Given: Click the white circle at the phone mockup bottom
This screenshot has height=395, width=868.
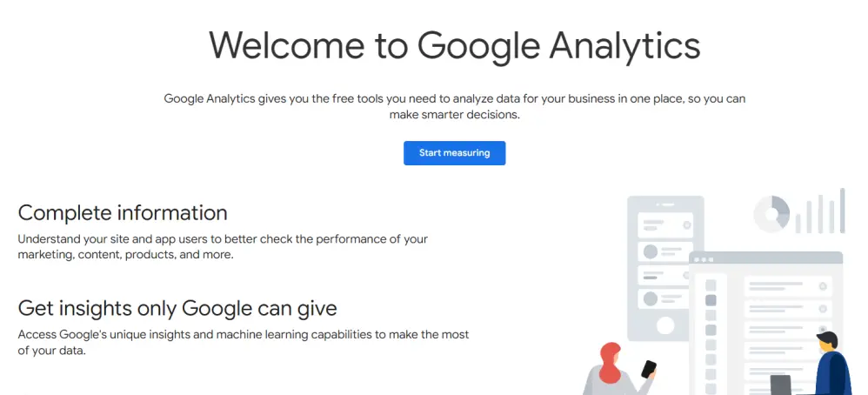Looking at the screenshot, I should 664,325.
